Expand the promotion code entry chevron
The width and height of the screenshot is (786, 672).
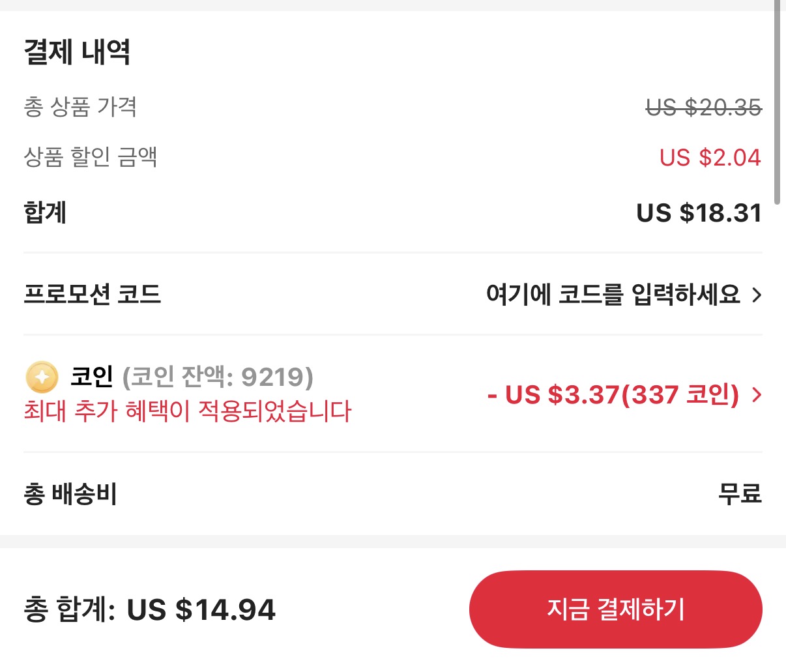[757, 295]
